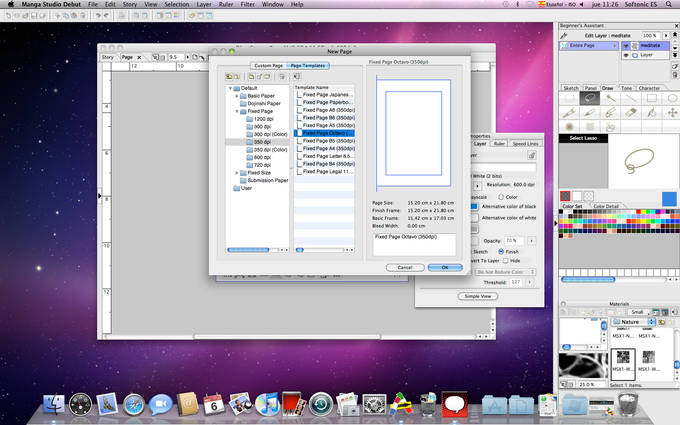
Task: Select the Lasso tool in Beginner's Assistant
Action: click(x=589, y=98)
